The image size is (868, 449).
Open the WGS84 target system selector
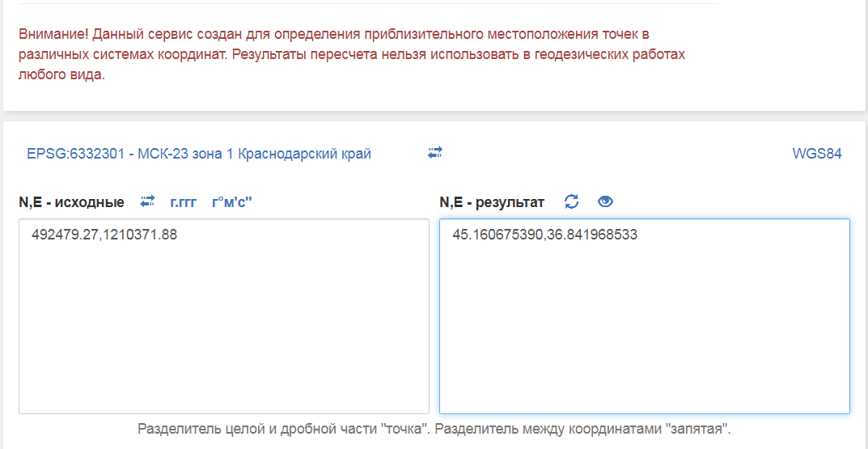pos(817,154)
